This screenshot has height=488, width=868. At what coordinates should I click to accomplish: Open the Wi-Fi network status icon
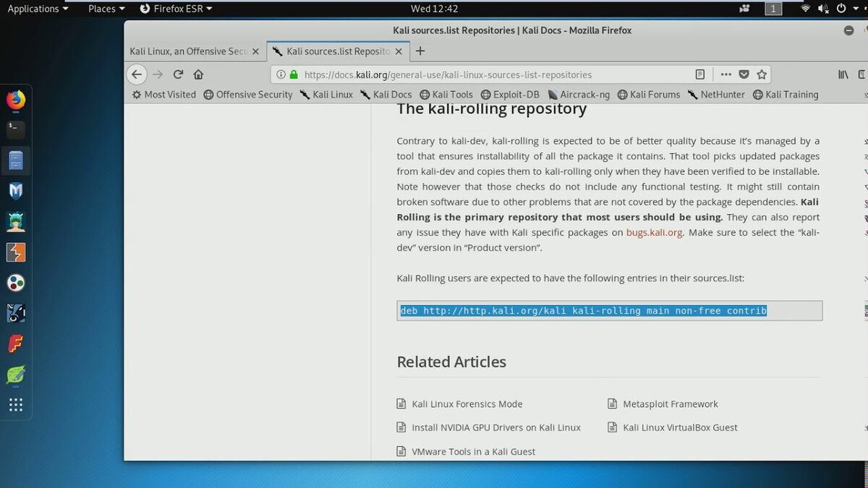click(806, 9)
